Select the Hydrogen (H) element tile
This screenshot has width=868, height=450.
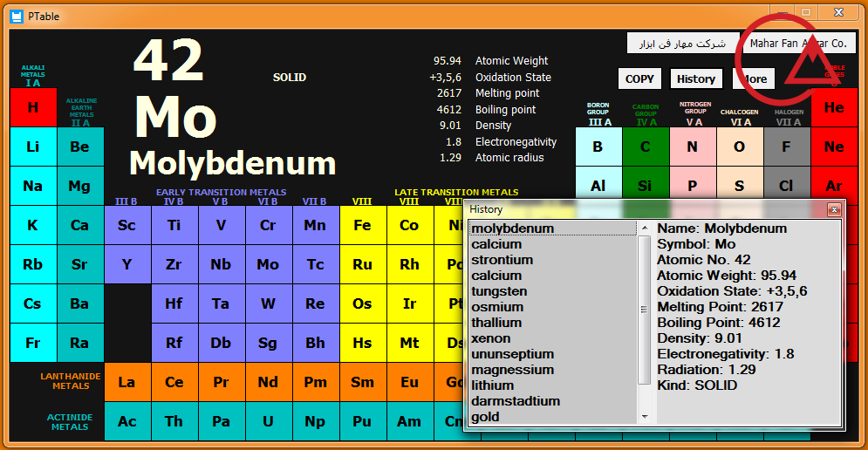tap(33, 108)
